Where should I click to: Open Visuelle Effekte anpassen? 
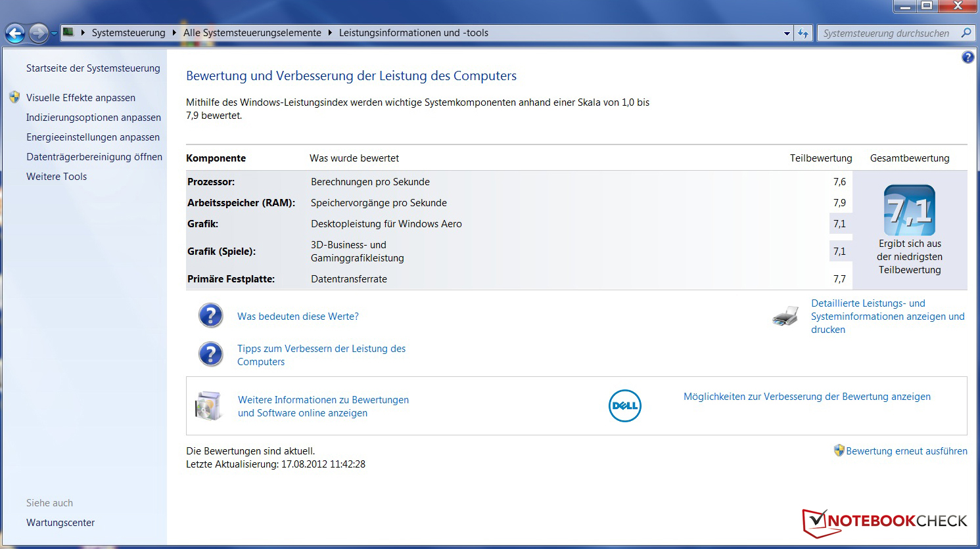81,98
